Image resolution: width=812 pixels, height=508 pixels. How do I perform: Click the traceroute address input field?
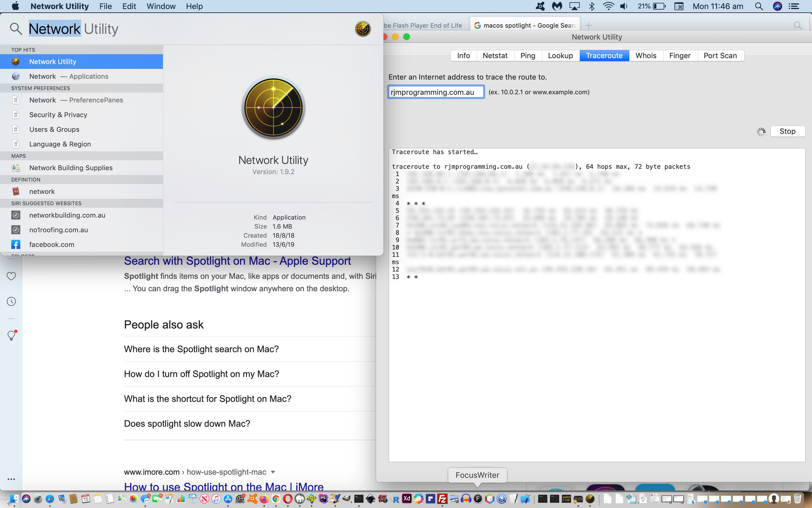click(x=436, y=92)
